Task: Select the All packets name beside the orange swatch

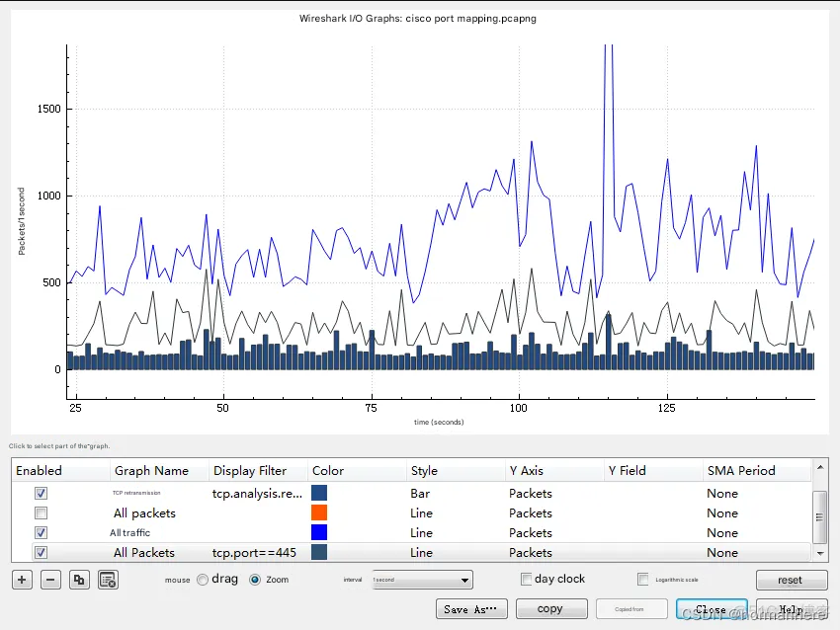Action: (144, 512)
